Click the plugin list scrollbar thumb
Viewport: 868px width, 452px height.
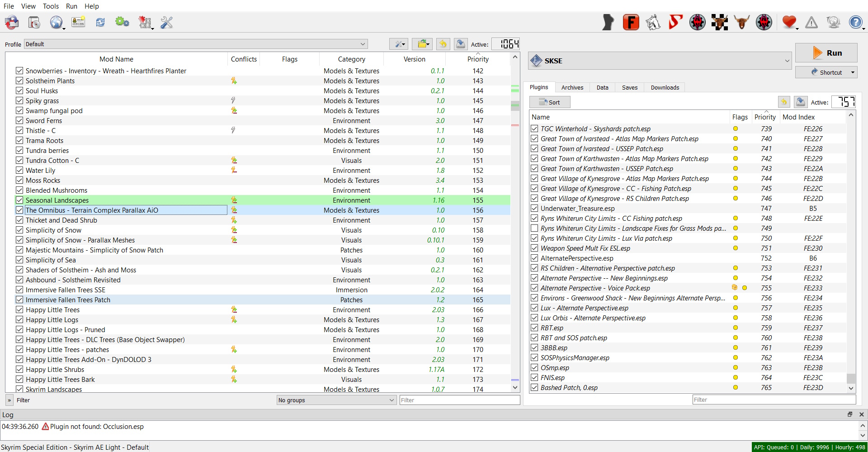851,378
